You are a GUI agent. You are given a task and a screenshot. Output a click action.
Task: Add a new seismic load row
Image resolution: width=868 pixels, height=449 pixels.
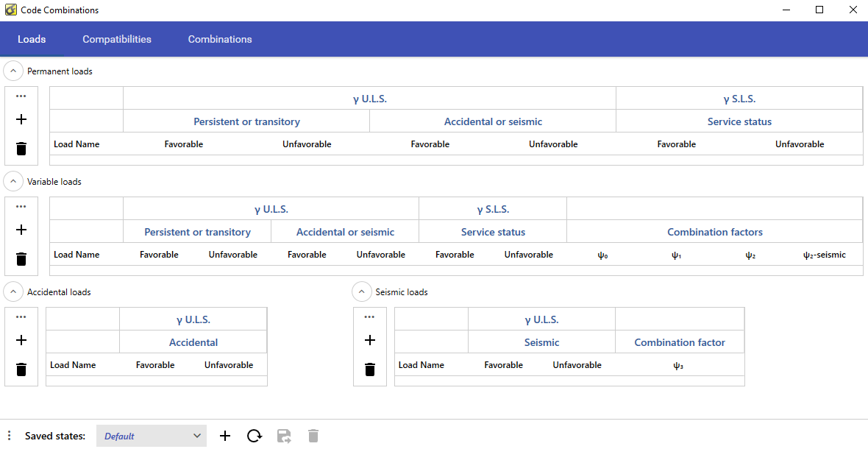pyautogui.click(x=370, y=340)
